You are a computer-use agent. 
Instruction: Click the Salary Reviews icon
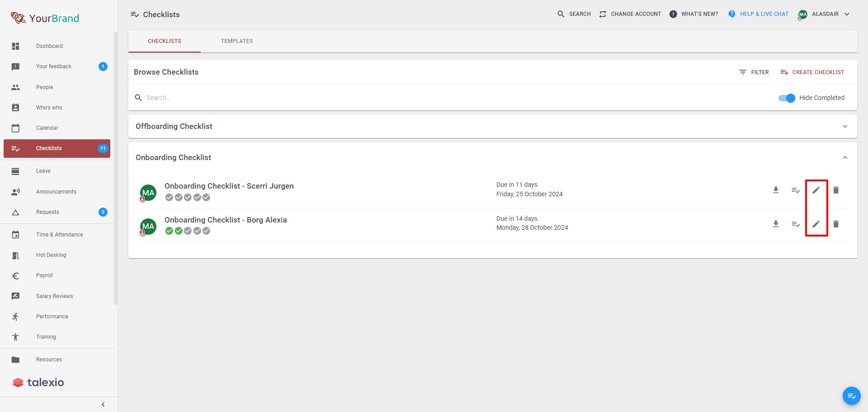pyautogui.click(x=15, y=296)
